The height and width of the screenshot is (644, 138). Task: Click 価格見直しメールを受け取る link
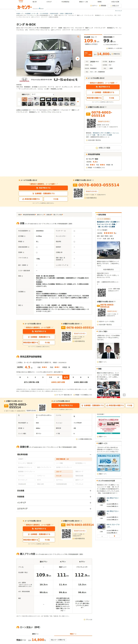(x=114, y=48)
